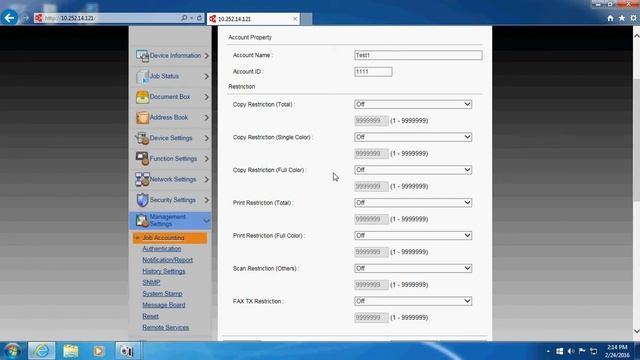This screenshot has width=640, height=360.
Task: Click the Account ID input field
Action: click(x=373, y=72)
